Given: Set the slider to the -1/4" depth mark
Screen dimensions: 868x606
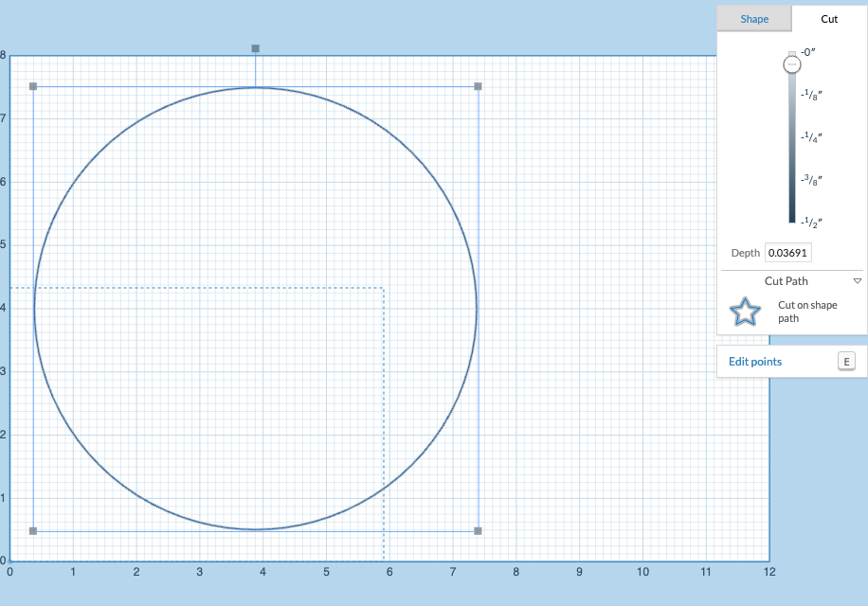Looking at the screenshot, I should 792,137.
